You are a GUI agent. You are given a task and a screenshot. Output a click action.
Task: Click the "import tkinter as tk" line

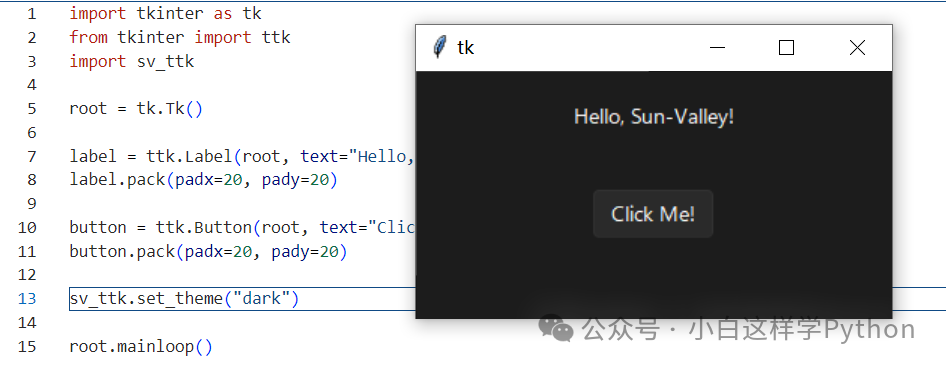[165, 13]
